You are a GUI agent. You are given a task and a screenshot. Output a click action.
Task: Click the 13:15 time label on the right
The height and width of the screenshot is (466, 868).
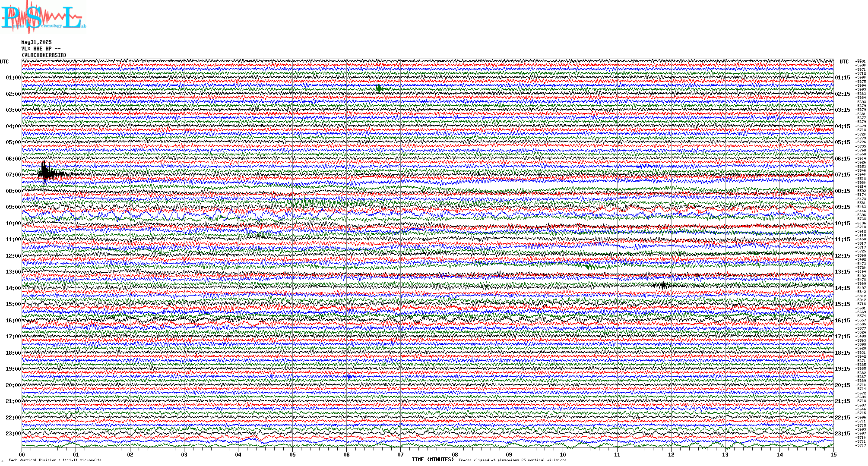[843, 272]
